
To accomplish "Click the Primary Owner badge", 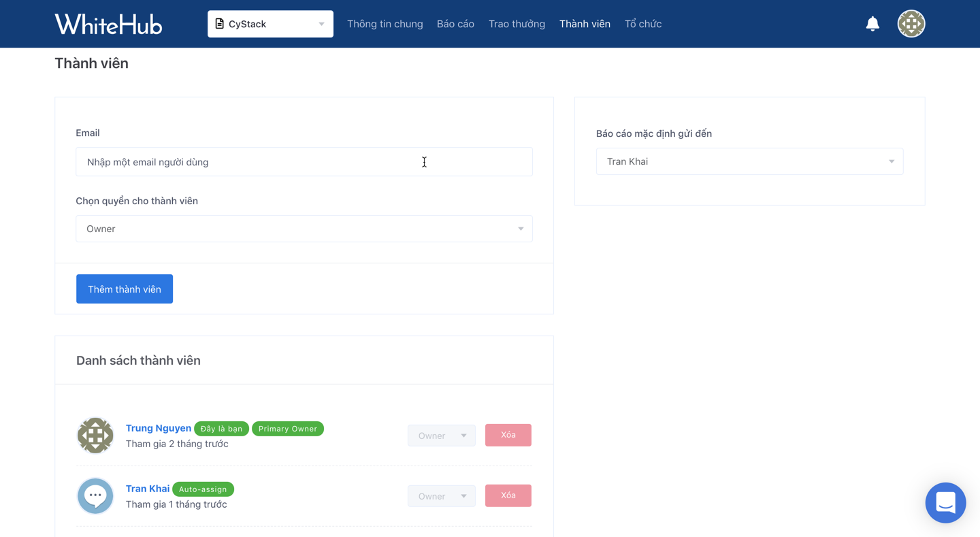I will (287, 429).
